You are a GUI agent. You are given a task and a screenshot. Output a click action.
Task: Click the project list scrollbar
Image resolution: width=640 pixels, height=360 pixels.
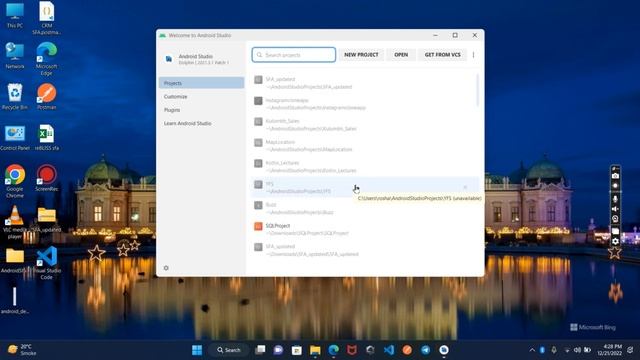click(477, 90)
